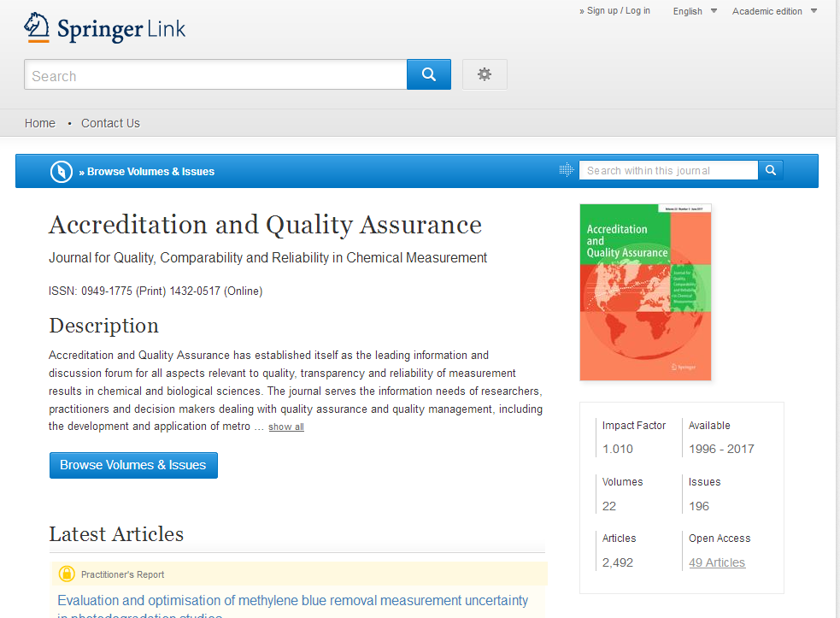Open the 49 Articles open access link
The image size is (840, 618).
pos(717,562)
